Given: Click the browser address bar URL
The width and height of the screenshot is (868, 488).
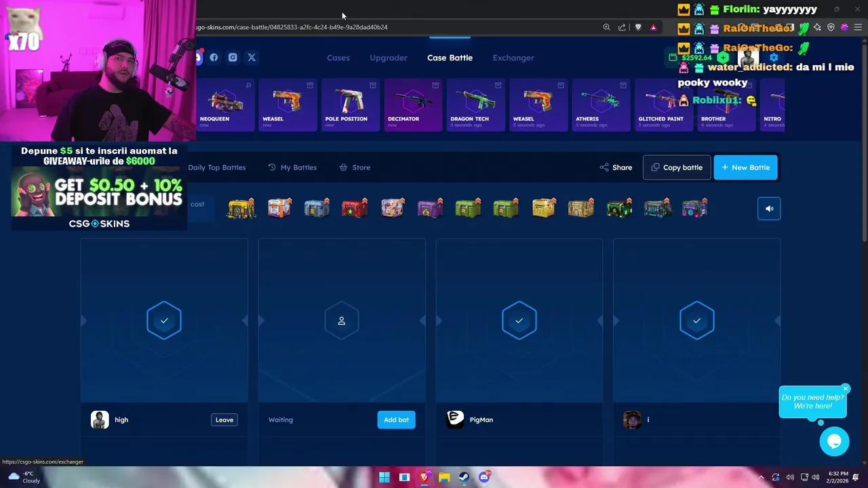Looking at the screenshot, I should pyautogui.click(x=292, y=27).
